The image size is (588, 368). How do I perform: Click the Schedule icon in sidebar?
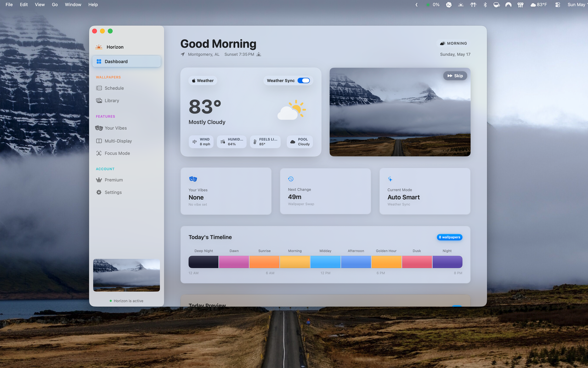click(99, 88)
